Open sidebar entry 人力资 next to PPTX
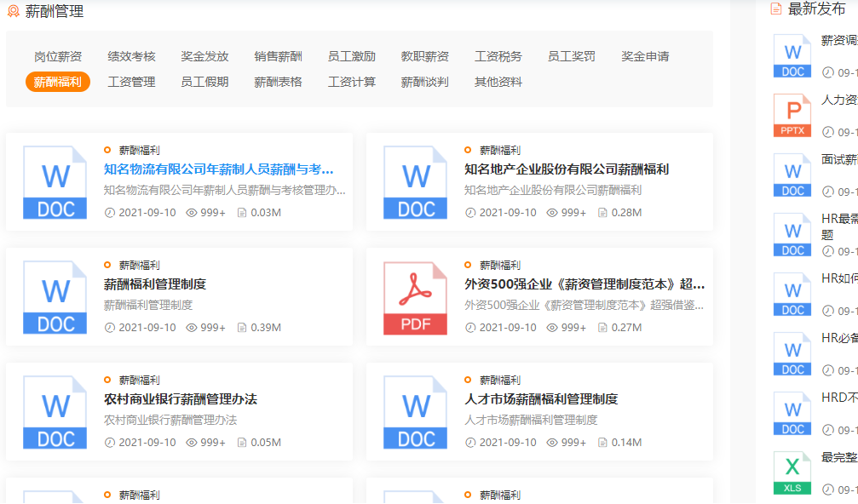 tap(839, 100)
